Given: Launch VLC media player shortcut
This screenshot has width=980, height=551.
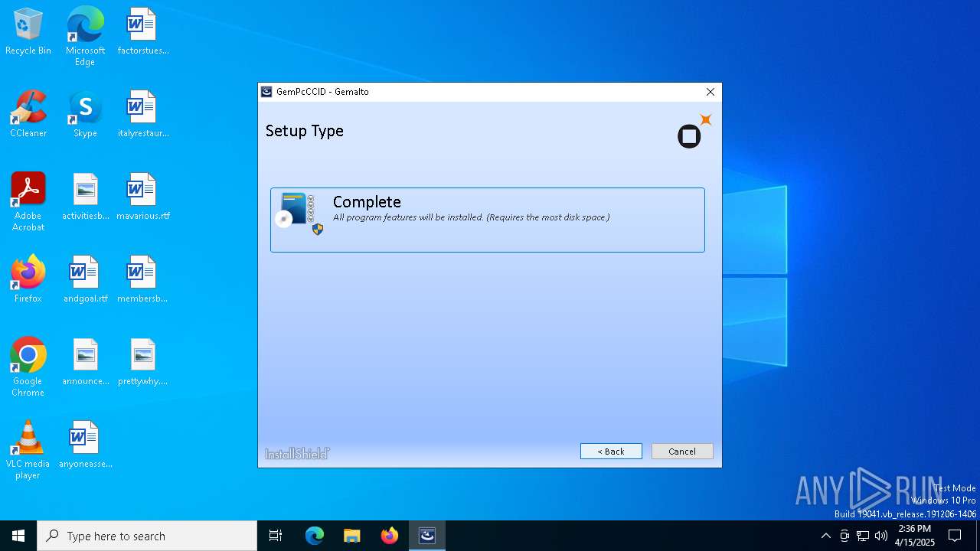Looking at the screenshot, I should point(28,450).
